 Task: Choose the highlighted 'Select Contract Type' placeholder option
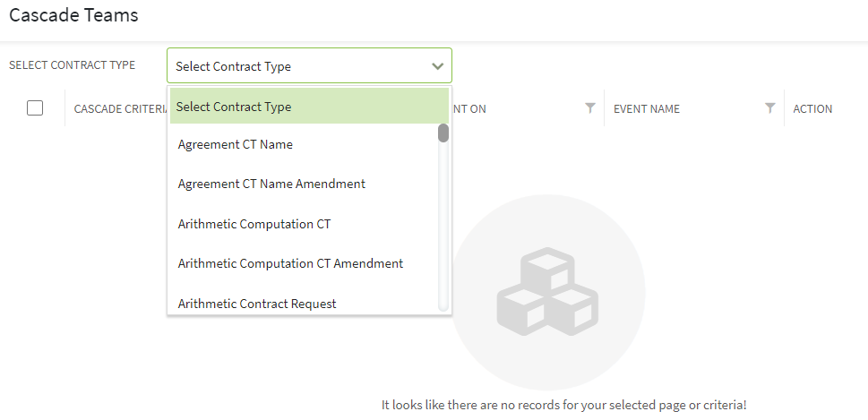coord(308,107)
